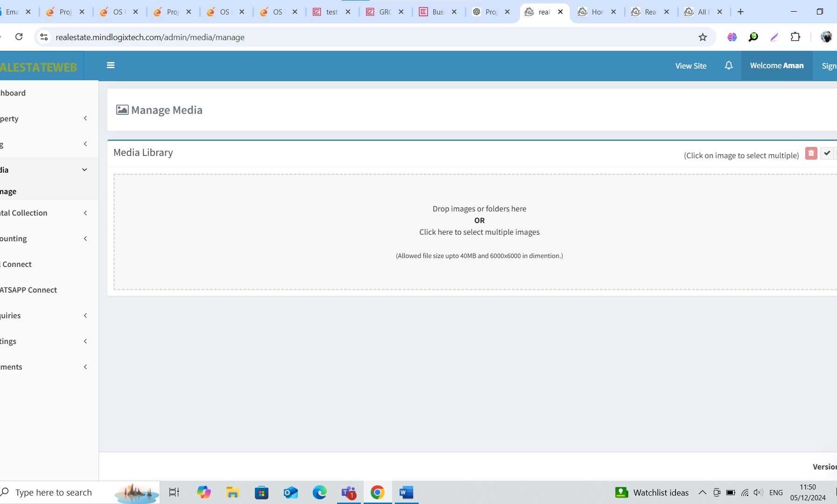Click the purple brain extension icon
Screen dimensions: 837x504
pyautogui.click(x=732, y=37)
